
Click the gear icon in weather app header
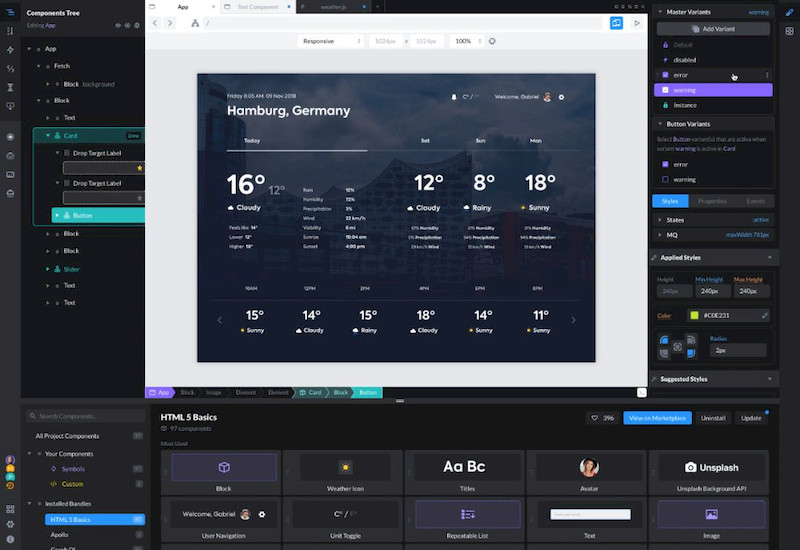tap(561, 97)
